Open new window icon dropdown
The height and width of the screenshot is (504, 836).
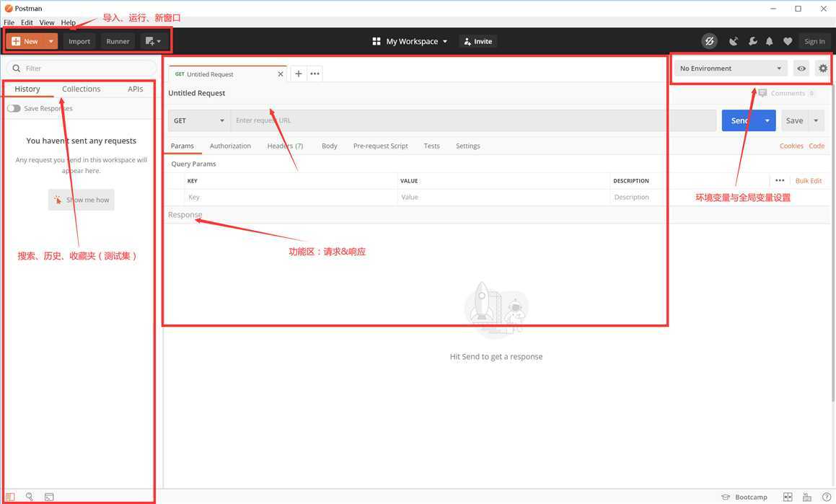point(153,41)
